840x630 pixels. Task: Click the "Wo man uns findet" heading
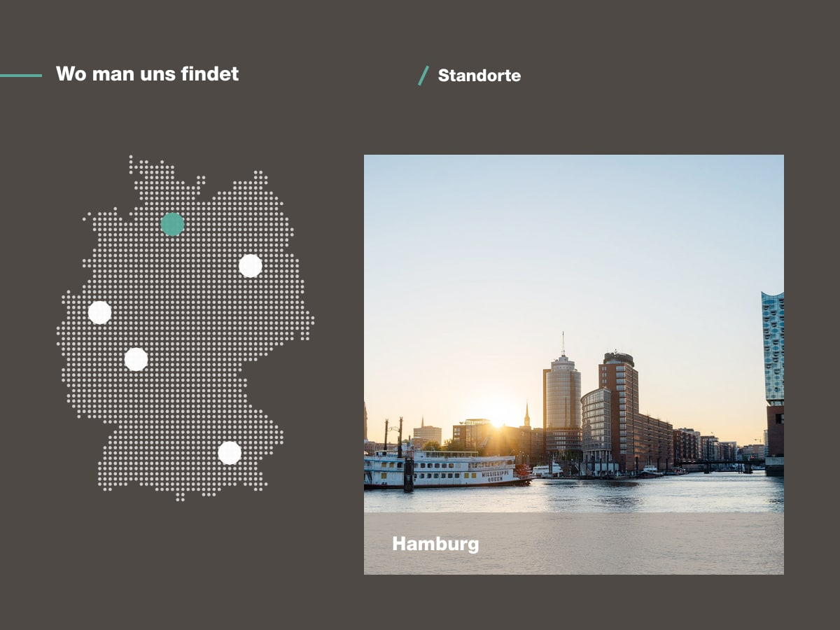click(147, 73)
